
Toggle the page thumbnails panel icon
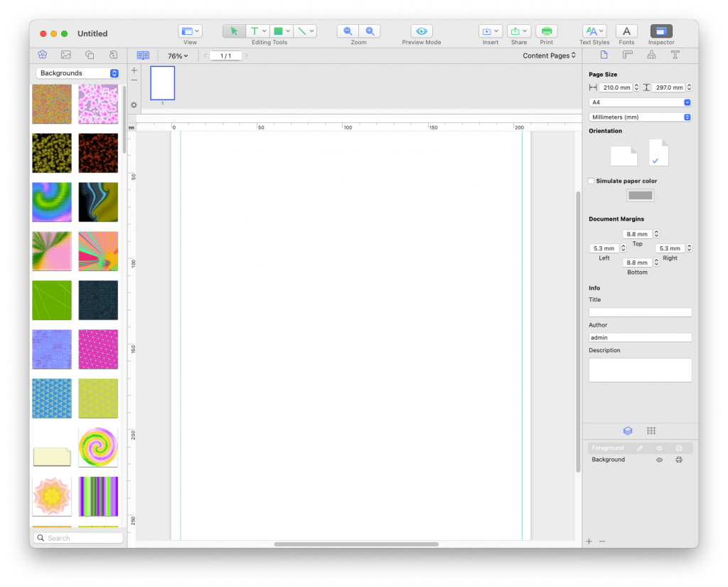(x=143, y=55)
